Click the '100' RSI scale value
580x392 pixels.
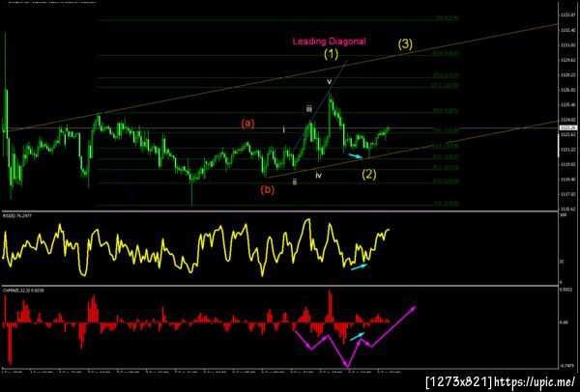click(562, 214)
